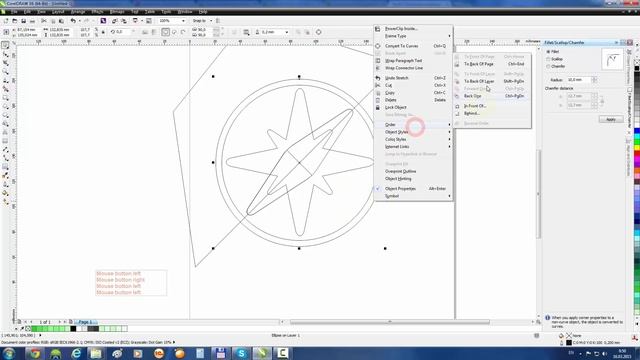Click the Cut scissors toolbar icon
The width and height of the screenshot is (640, 360).
pos(44,21)
